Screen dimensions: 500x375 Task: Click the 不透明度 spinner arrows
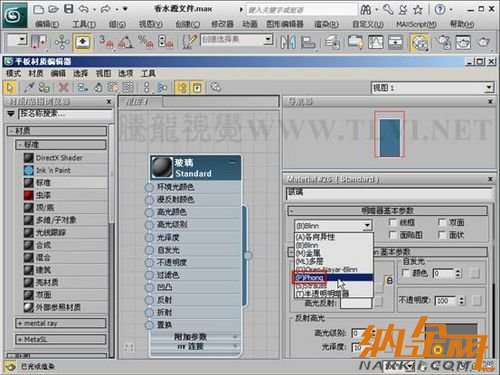pyautogui.click(x=462, y=301)
